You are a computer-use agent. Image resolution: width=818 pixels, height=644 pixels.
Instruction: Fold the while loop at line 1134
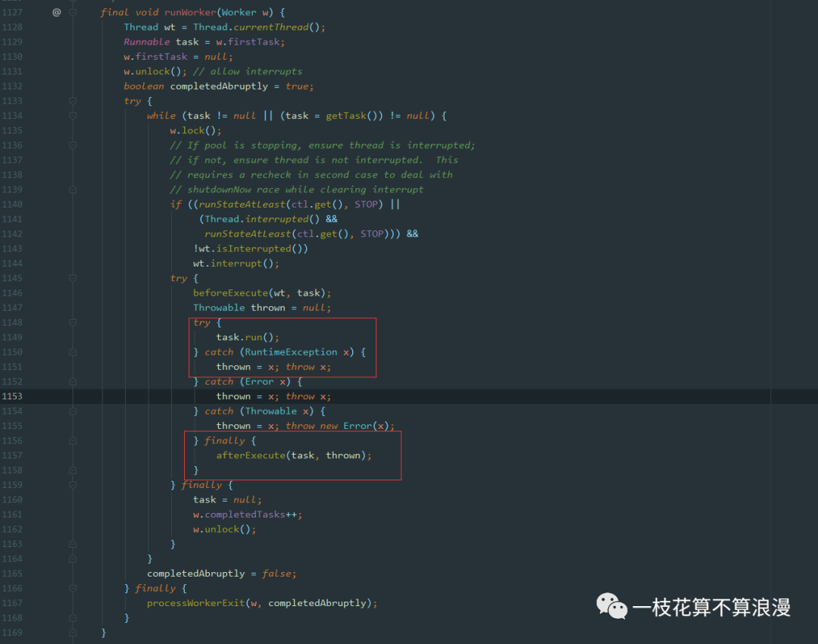[73, 115]
